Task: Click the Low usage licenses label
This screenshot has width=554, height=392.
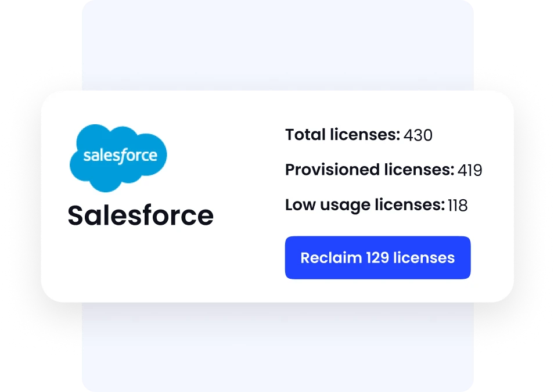Action: pyautogui.click(x=365, y=204)
